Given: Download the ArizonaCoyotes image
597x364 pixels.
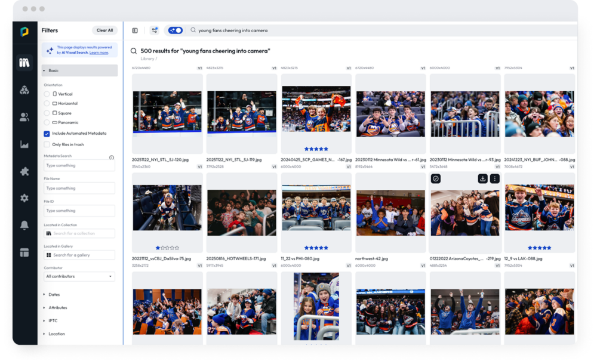Looking at the screenshot, I should pos(482,178).
